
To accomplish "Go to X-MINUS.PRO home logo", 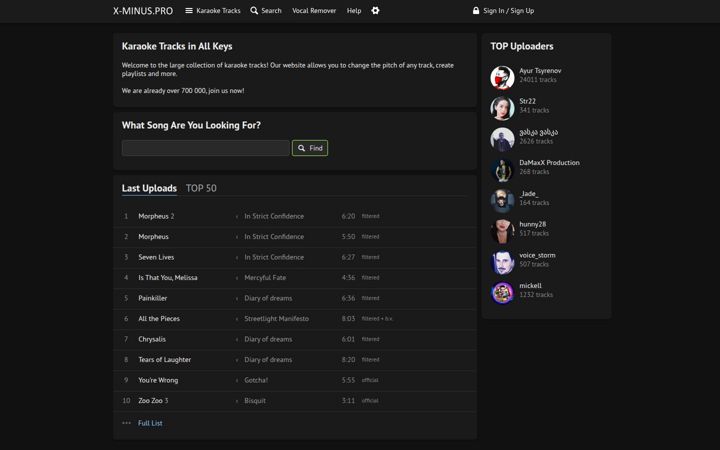I will pos(143,11).
